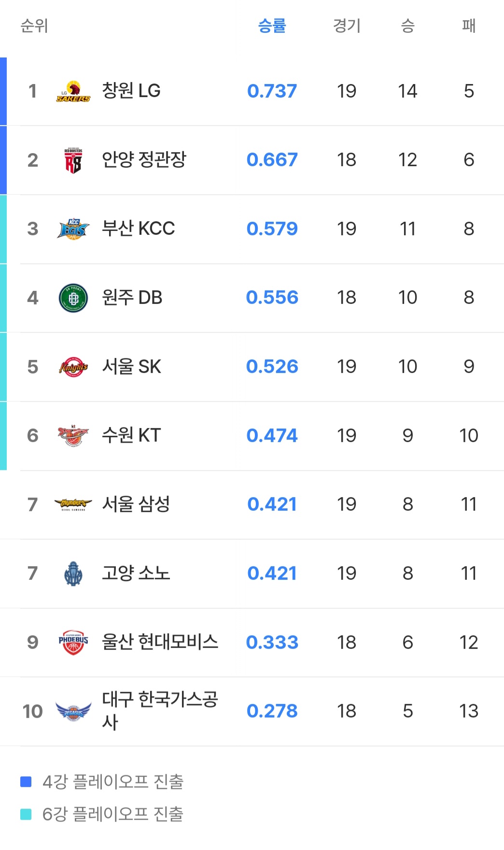The image size is (504, 850).
Task: Open the 창원 LG team name link
Action: point(131,91)
